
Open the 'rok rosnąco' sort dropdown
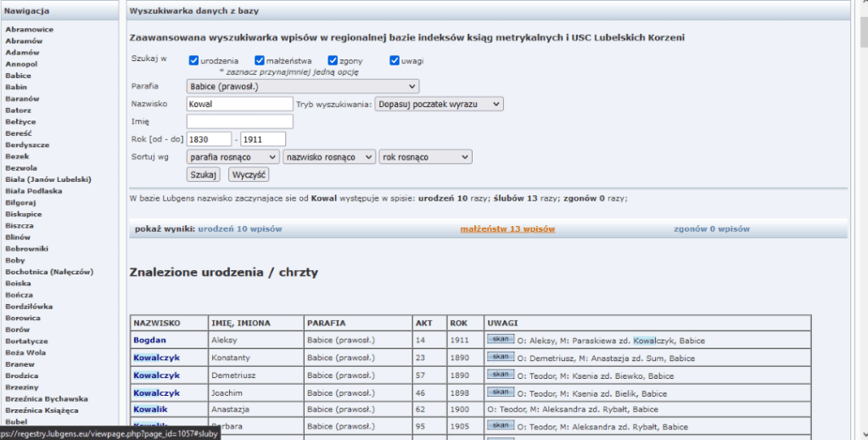(425, 157)
